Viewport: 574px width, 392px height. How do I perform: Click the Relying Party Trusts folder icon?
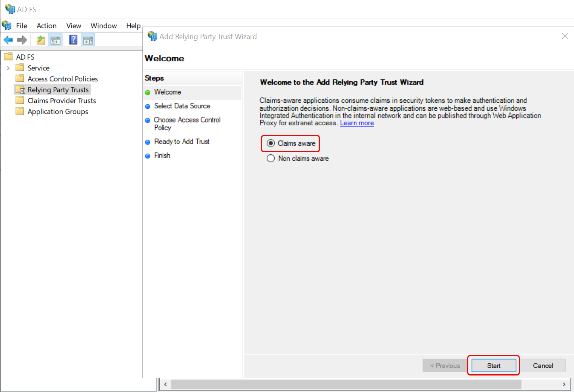20,89
